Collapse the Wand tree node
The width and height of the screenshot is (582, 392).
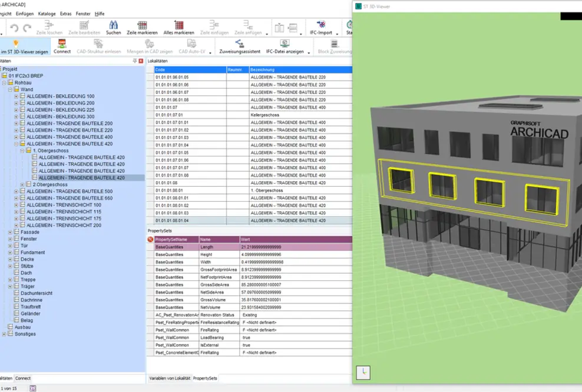10,89
